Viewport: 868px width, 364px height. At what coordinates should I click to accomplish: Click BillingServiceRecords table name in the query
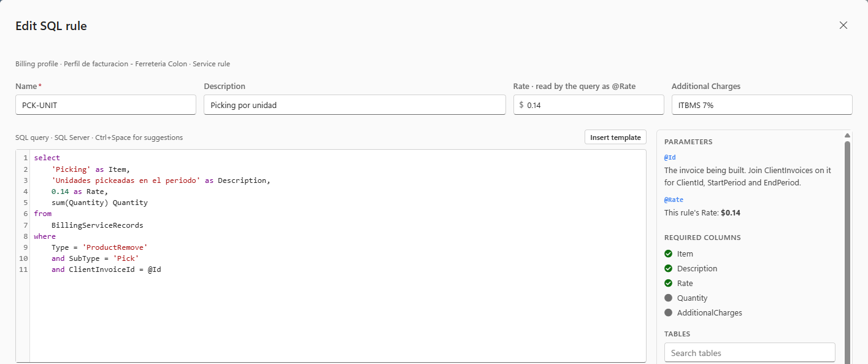click(98, 225)
